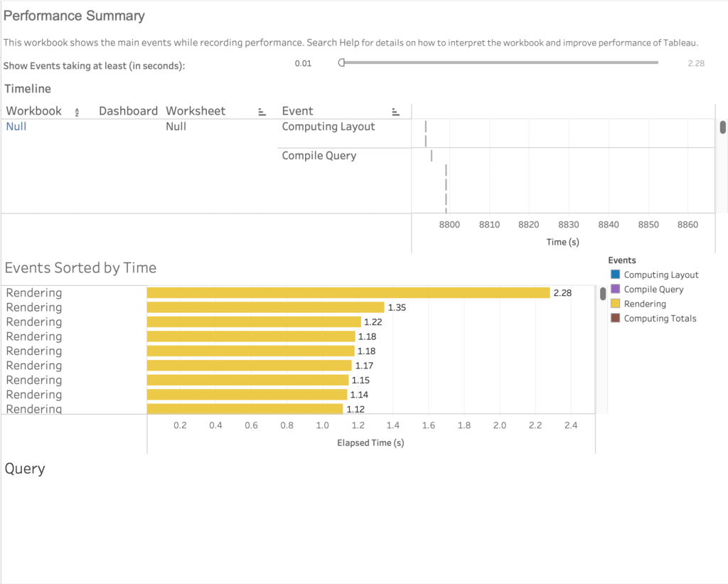Click the Event column sort icon
The height and width of the screenshot is (584, 728).
tap(396, 112)
